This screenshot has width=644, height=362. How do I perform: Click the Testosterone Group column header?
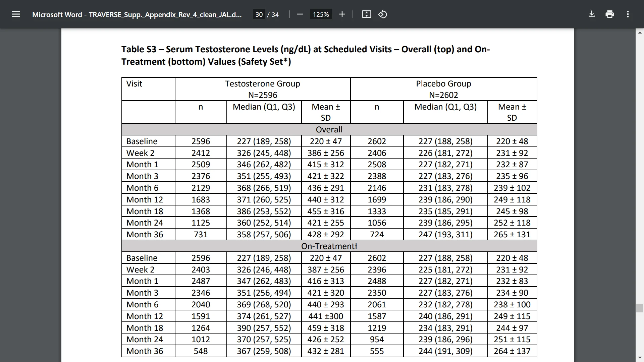262,84
